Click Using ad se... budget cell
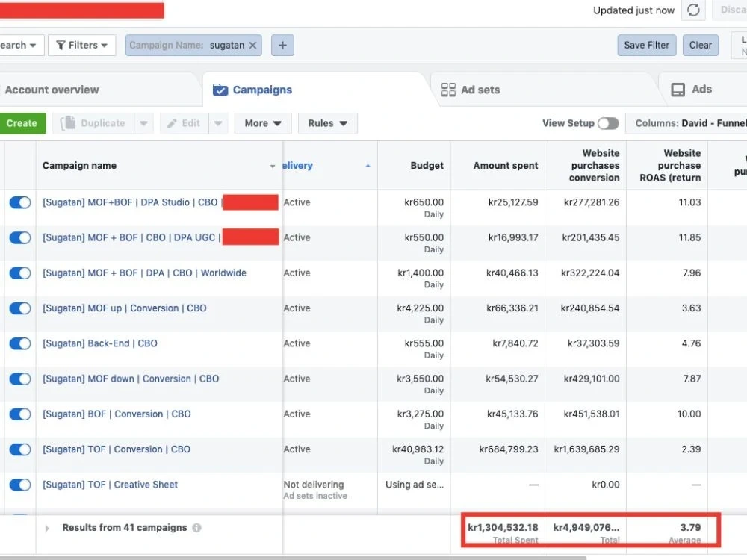Image resolution: width=747 pixels, height=560 pixels. [x=415, y=485]
